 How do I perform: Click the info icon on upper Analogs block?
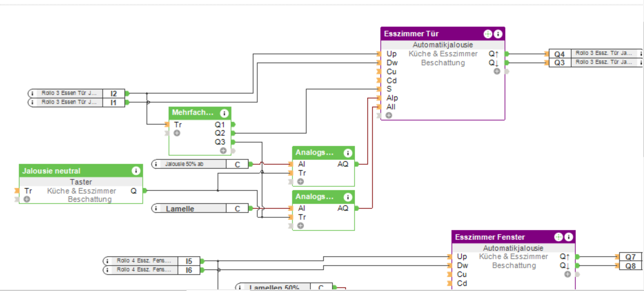click(x=348, y=153)
